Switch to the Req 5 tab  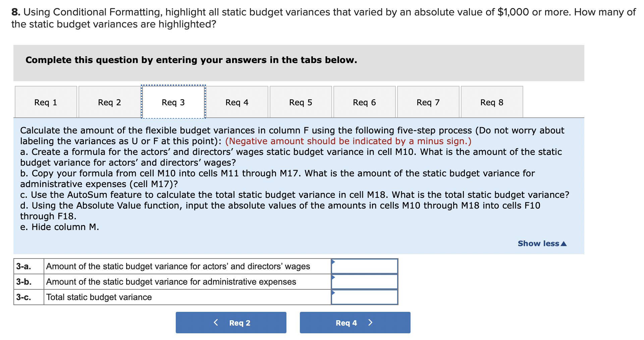click(300, 102)
